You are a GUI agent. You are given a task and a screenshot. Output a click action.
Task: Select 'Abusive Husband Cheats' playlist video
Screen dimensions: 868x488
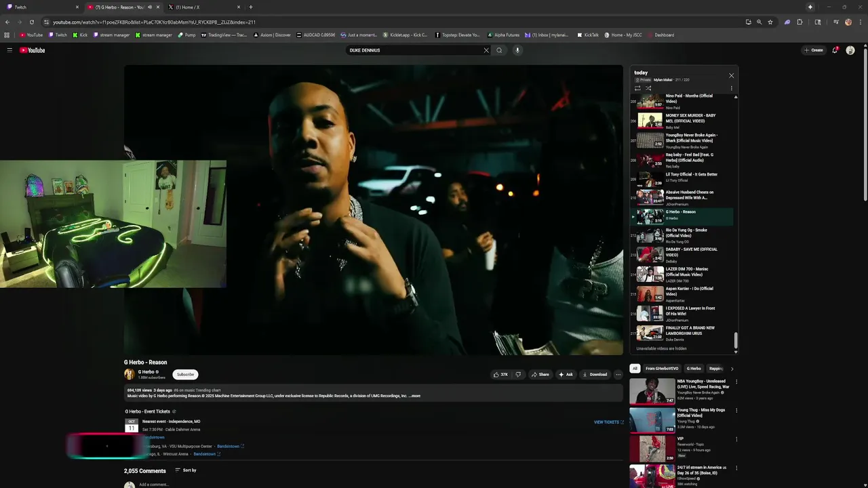pos(682,198)
